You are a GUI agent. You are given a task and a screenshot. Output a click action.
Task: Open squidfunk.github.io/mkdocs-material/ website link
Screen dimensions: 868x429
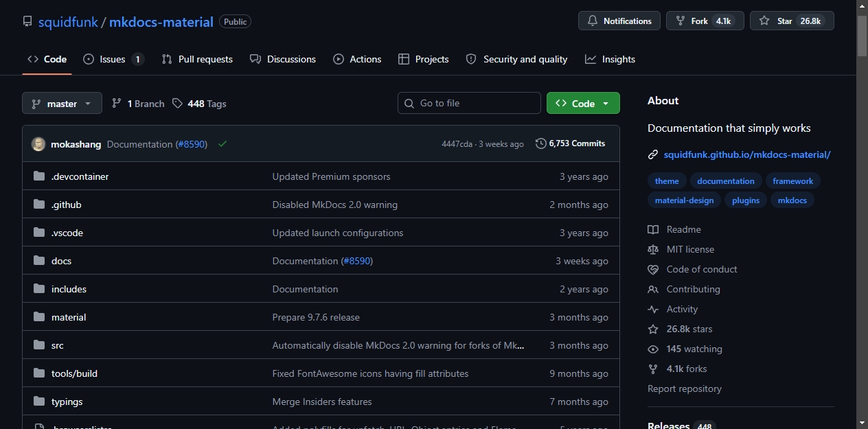coord(747,154)
